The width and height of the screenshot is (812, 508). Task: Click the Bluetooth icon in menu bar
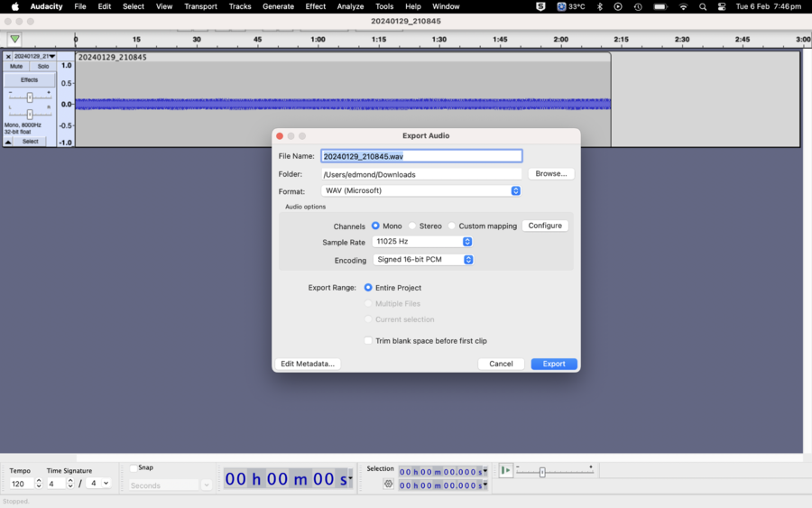600,6
